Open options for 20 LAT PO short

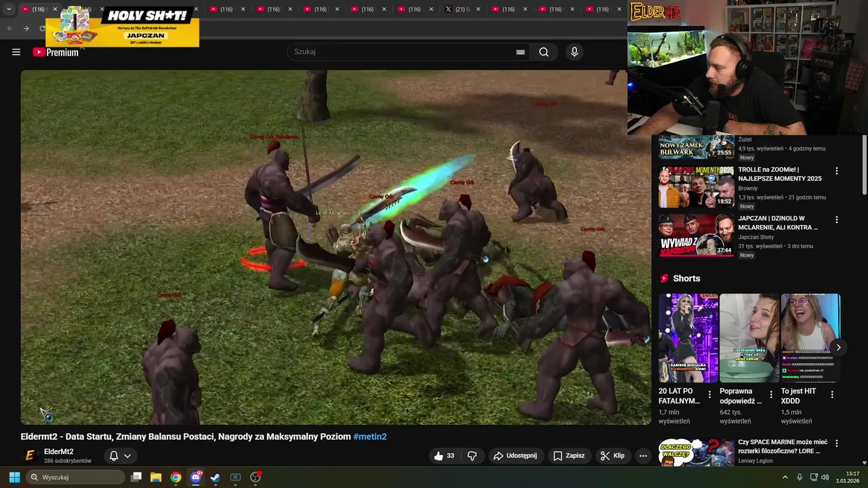tap(709, 394)
